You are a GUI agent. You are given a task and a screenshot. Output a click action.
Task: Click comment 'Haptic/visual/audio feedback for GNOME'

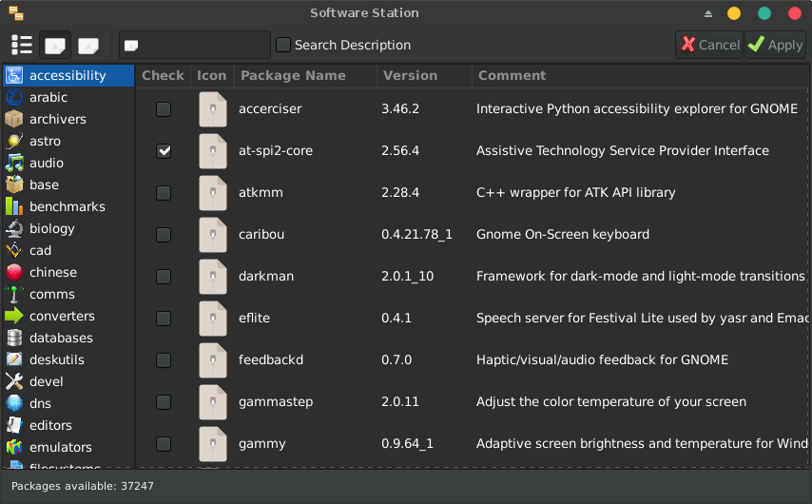pyautogui.click(x=602, y=360)
